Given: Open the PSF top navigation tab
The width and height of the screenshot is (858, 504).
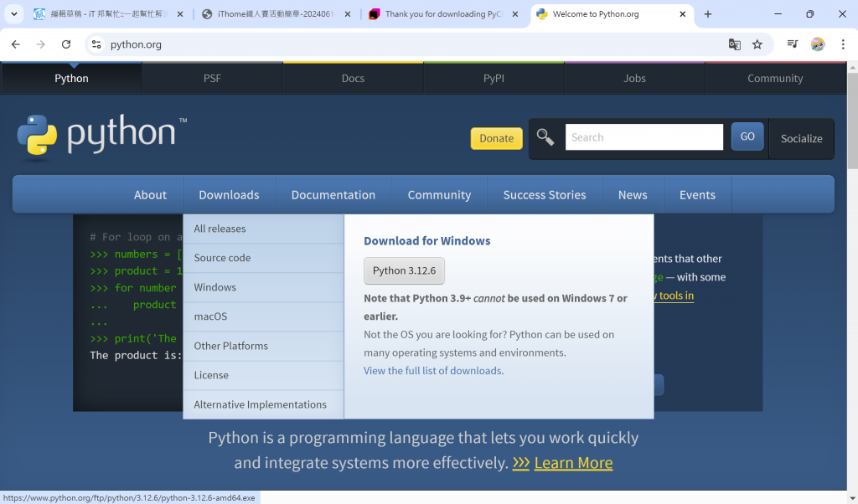Looking at the screenshot, I should click(x=212, y=78).
